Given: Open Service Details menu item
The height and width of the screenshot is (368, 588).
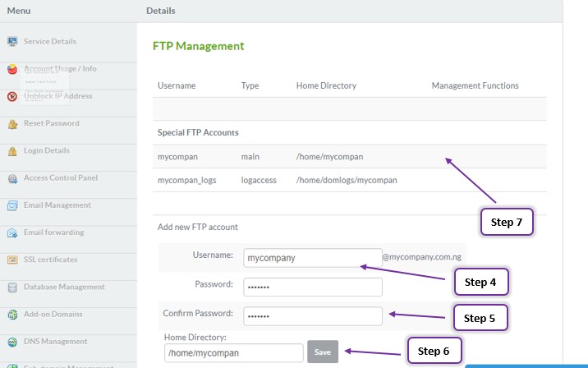Looking at the screenshot, I should [50, 41].
